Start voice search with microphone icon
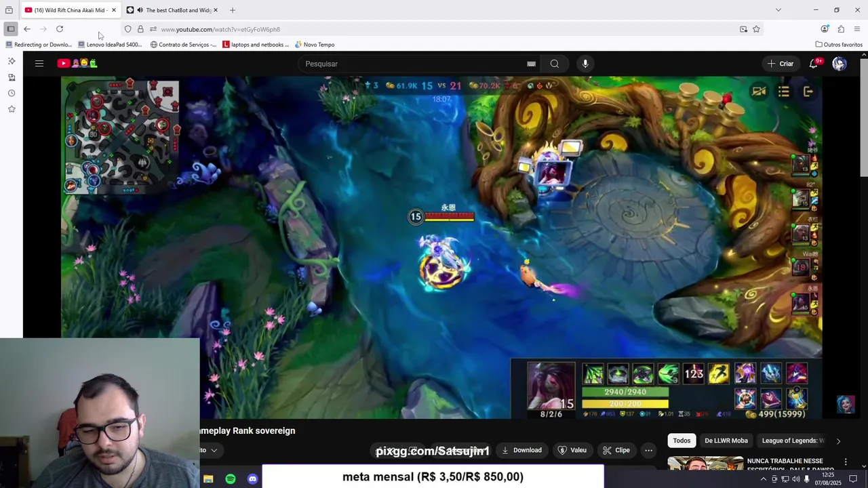 coord(585,64)
